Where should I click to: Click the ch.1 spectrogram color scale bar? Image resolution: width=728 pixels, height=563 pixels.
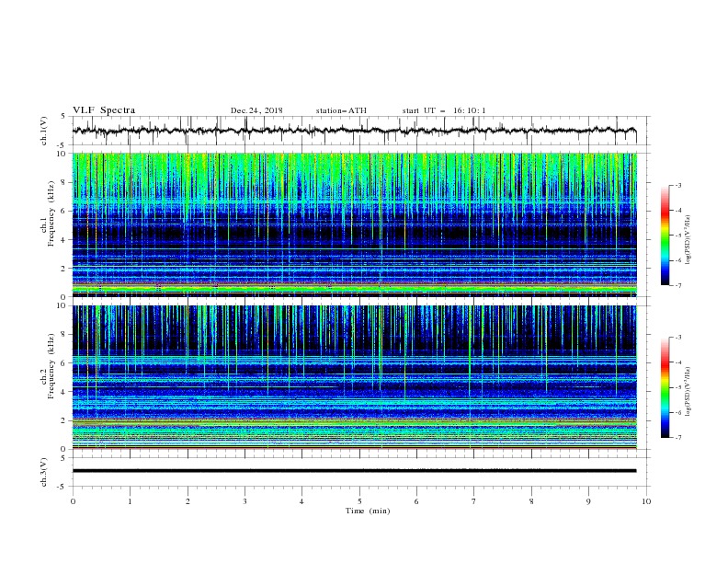coord(665,236)
